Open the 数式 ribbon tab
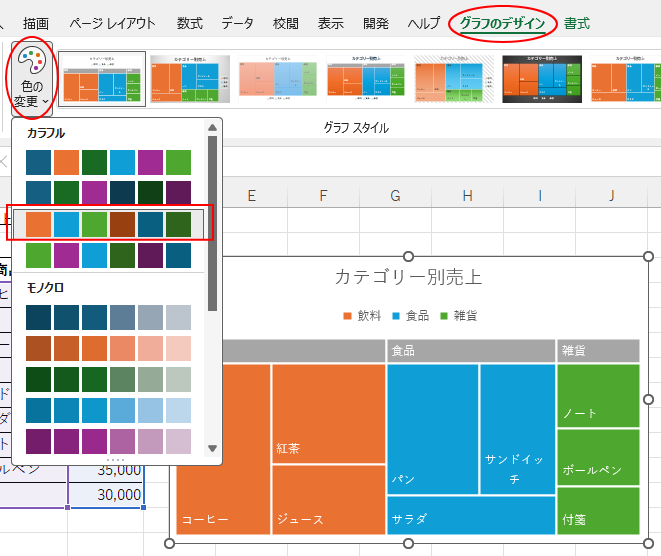The height and width of the screenshot is (556, 661). coord(190,23)
